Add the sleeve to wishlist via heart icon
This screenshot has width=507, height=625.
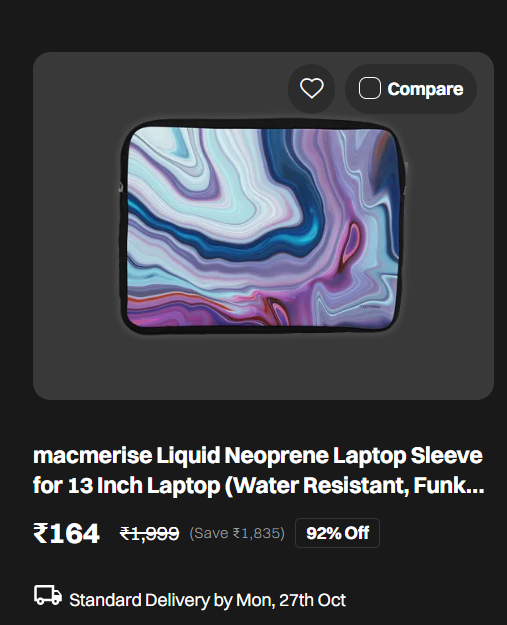coord(311,88)
